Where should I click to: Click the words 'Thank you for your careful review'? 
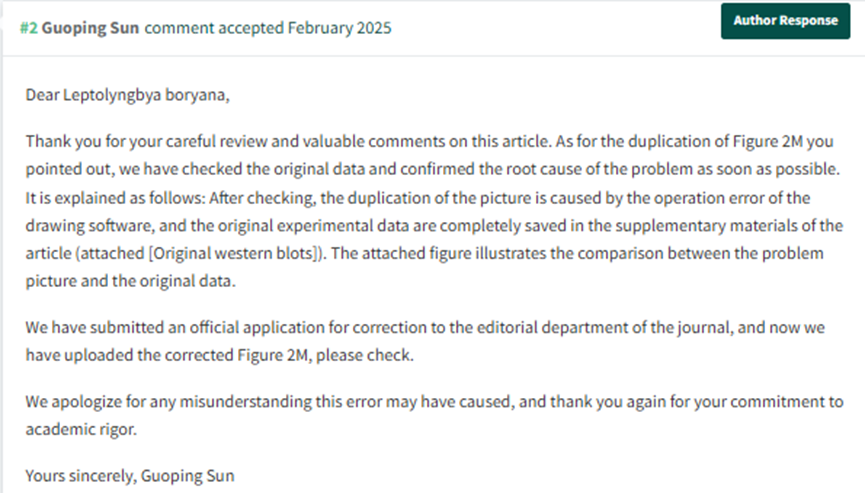click(x=147, y=141)
